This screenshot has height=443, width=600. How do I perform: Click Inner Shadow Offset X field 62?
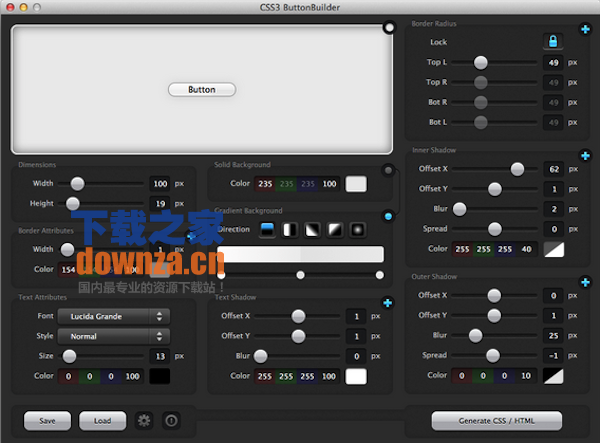pos(554,169)
